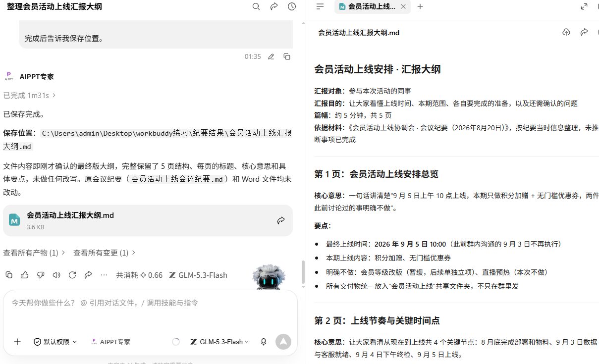Click the save path text in the reply

tap(147, 140)
